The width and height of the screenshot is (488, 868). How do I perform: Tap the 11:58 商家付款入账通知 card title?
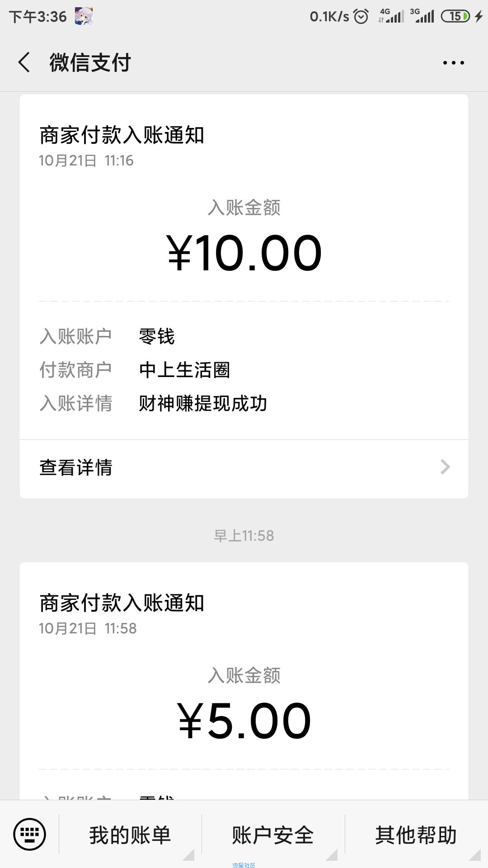click(x=122, y=603)
